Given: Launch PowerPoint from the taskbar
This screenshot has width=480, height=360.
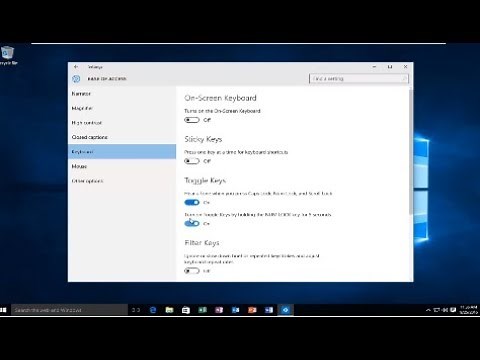Looking at the screenshot, I should click(x=252, y=310).
